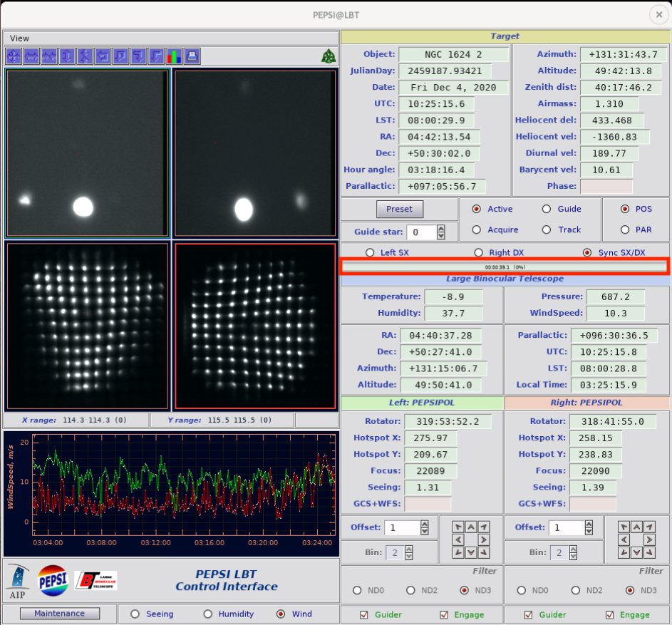Click the vertical stretch arrows icon
The image size is (672, 625).
point(67,56)
